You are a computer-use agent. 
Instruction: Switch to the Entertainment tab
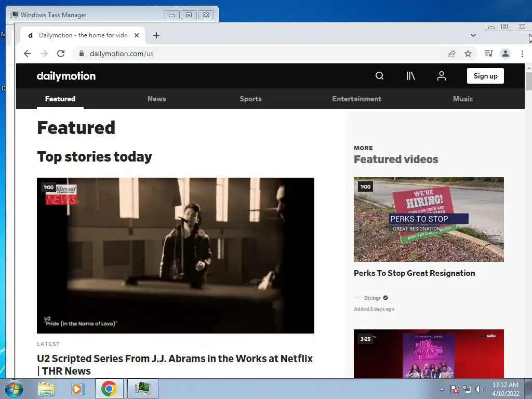click(x=356, y=99)
